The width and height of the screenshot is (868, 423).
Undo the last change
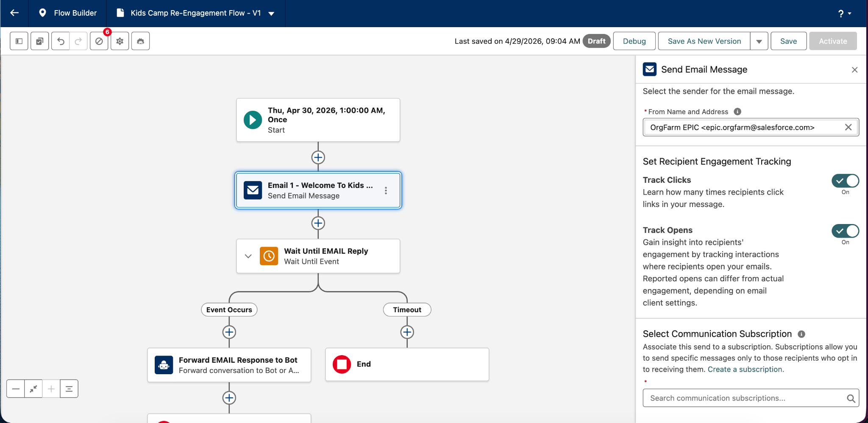click(61, 41)
